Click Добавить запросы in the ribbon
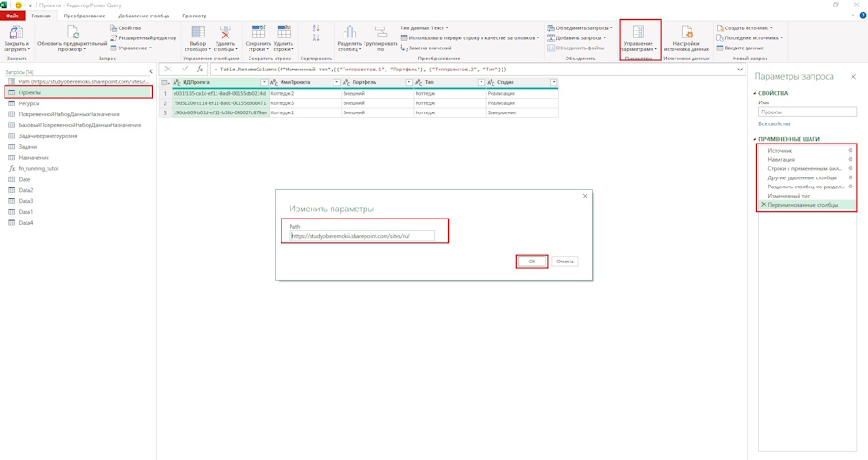Viewport: 868px width, 460px height. [577, 37]
